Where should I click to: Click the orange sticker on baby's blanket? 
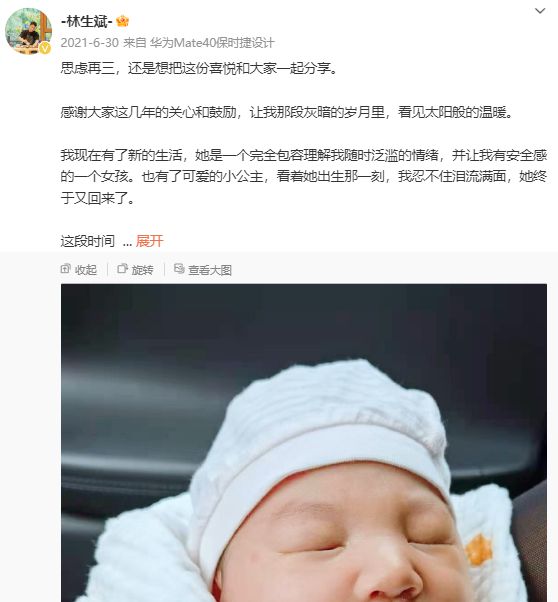(x=478, y=549)
